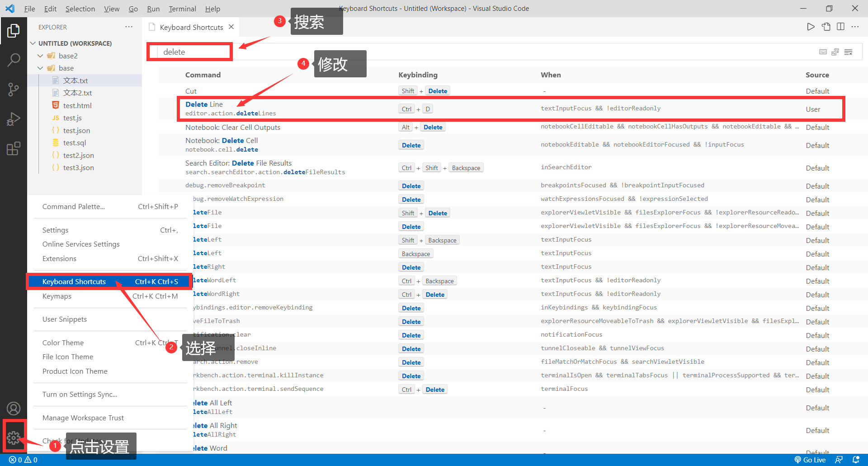Open the Extensions view in activity bar
Image resolution: width=868 pixels, height=466 pixels.
(14, 148)
